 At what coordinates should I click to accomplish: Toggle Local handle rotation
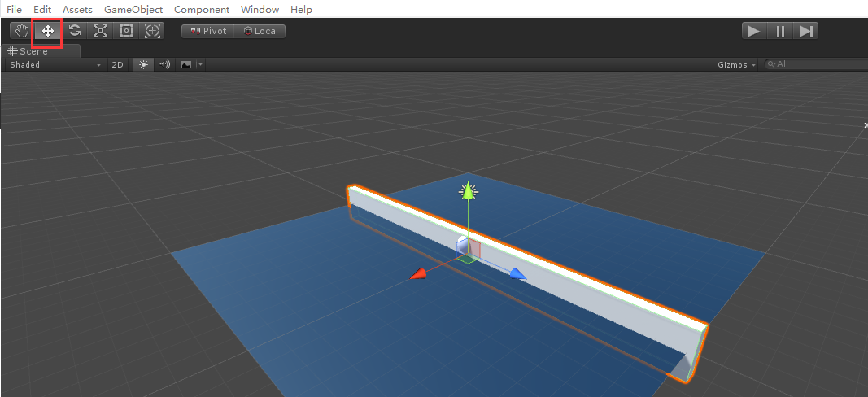click(260, 31)
